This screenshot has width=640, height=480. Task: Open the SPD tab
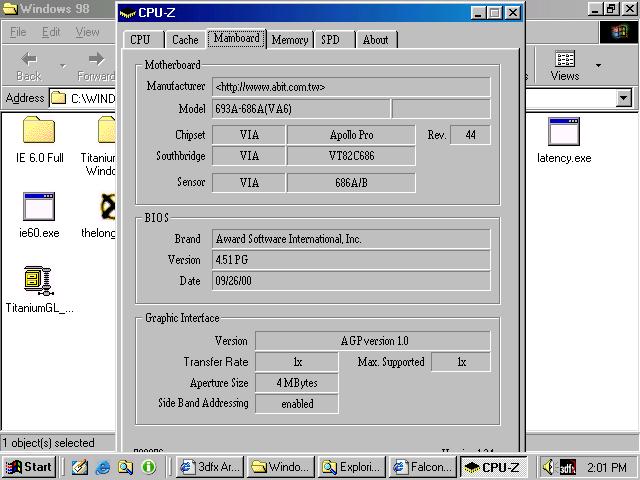tap(329, 40)
